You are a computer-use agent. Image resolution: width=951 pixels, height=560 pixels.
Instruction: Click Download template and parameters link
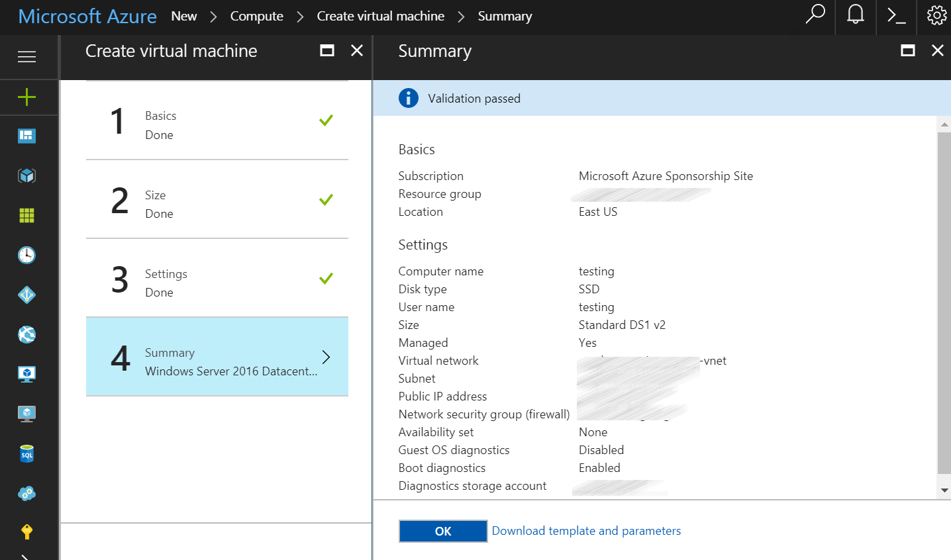(x=586, y=531)
